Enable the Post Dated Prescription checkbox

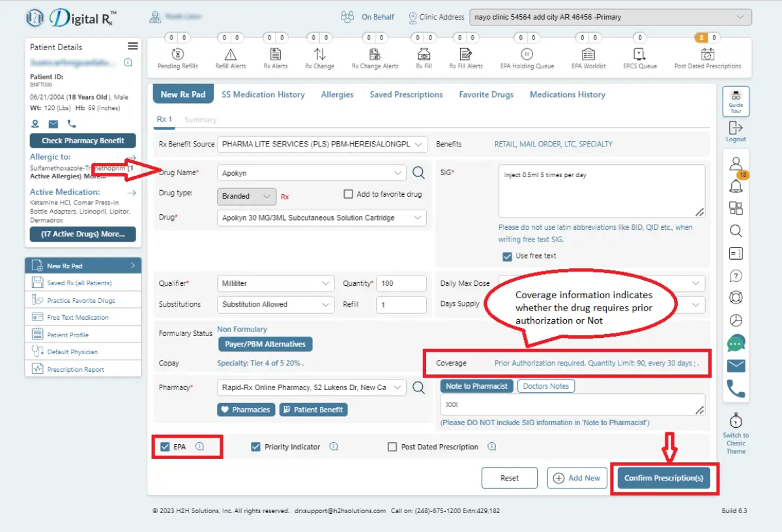pos(392,447)
